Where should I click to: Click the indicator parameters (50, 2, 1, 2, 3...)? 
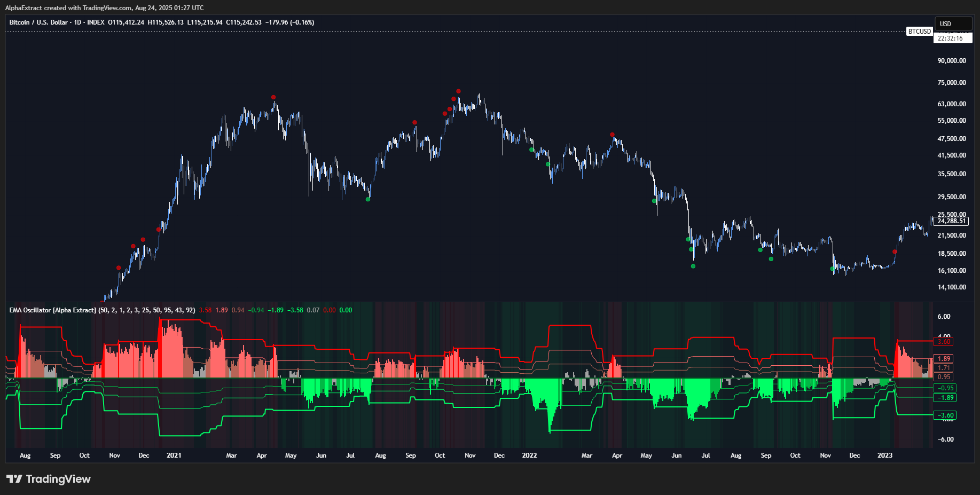[147, 310]
